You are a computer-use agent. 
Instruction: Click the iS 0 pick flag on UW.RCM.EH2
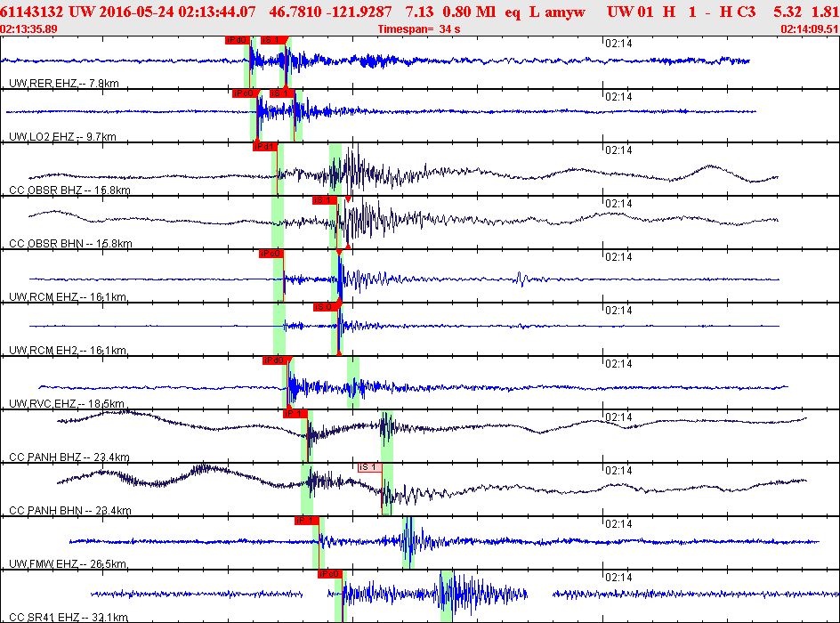pyautogui.click(x=325, y=307)
